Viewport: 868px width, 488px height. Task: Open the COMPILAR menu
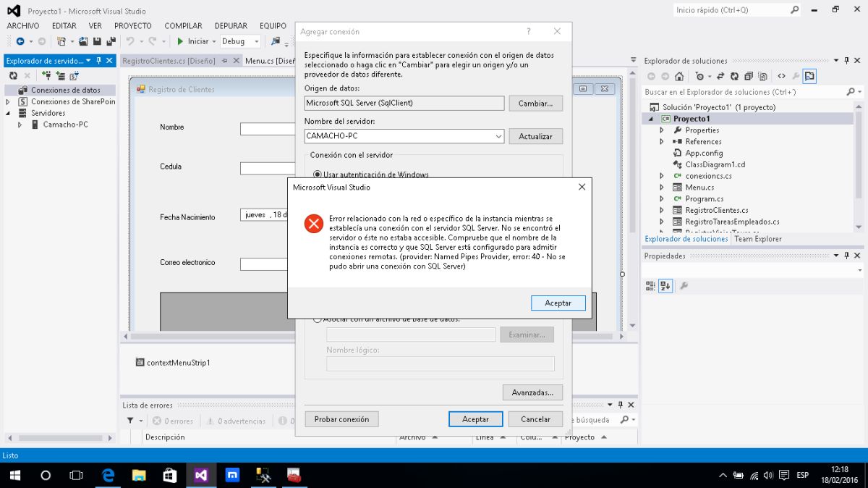click(x=183, y=26)
